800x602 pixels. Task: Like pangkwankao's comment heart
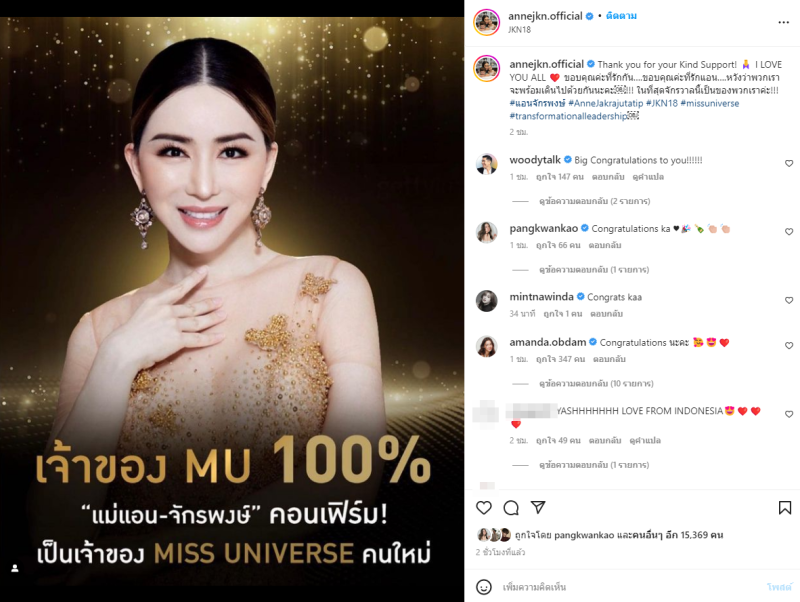pyautogui.click(x=789, y=232)
